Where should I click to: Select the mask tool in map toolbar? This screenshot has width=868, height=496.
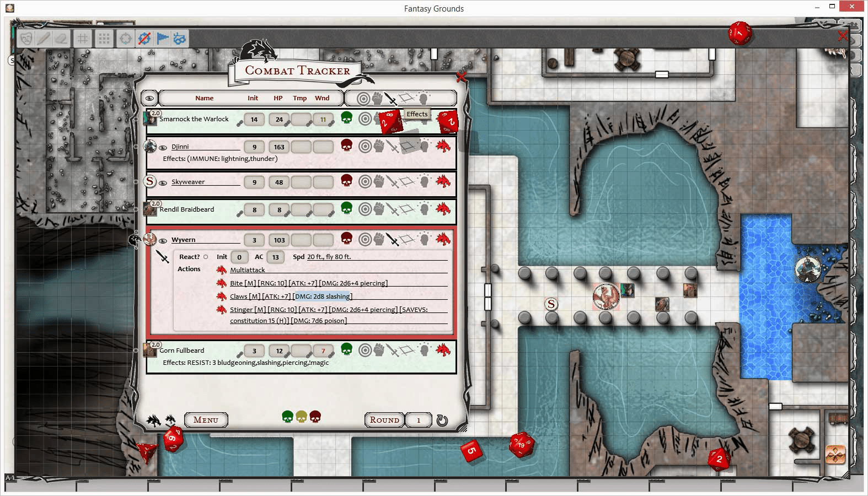(x=26, y=39)
